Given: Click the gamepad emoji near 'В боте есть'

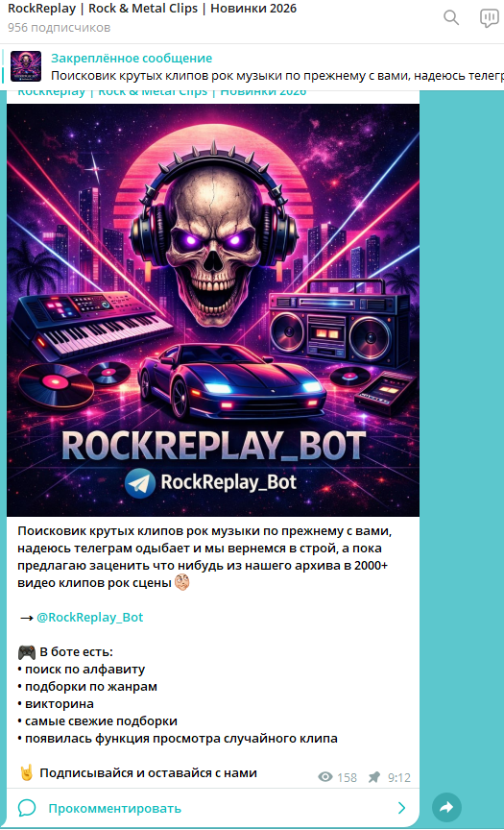Looking at the screenshot, I should click(27, 652).
